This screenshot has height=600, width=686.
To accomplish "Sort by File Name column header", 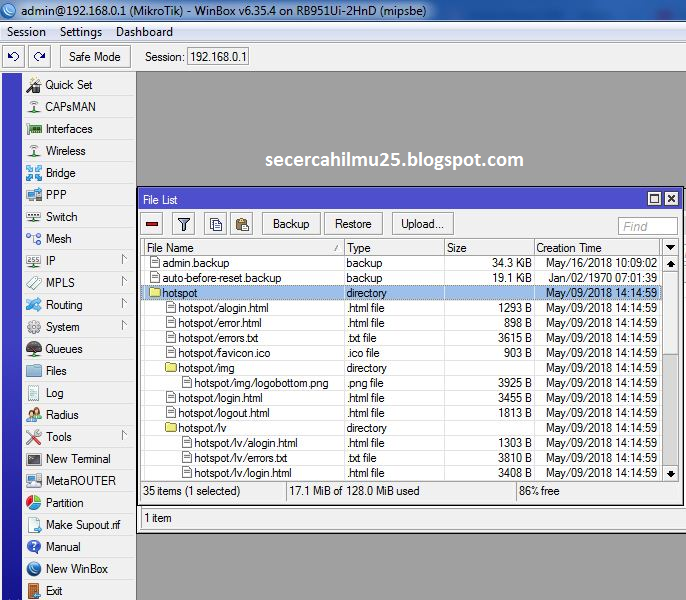I will pyautogui.click(x=244, y=248).
